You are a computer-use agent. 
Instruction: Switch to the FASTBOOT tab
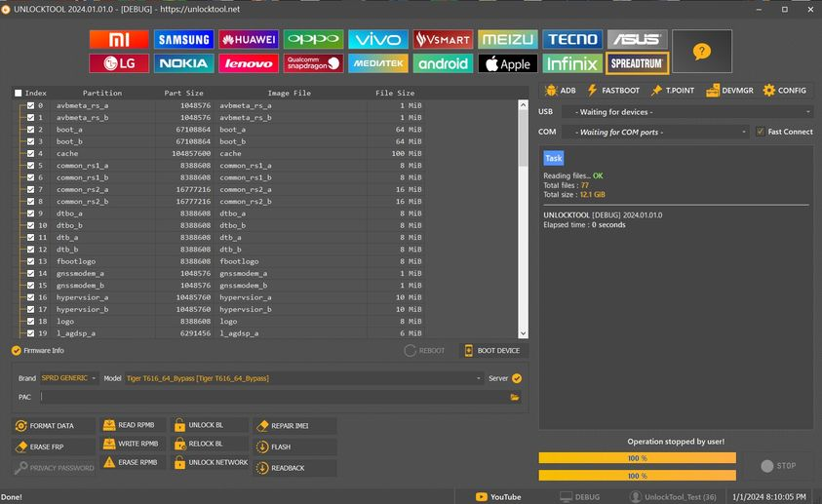coord(612,91)
